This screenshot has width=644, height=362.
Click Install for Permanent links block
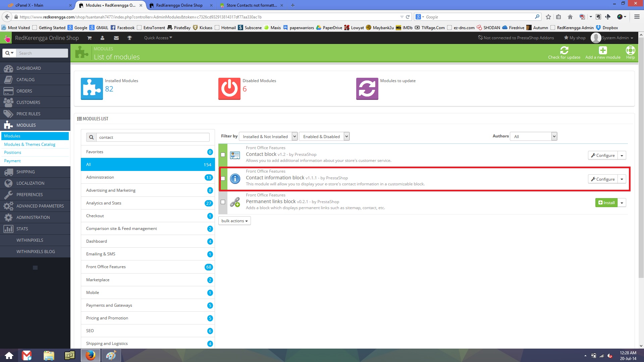pos(606,203)
